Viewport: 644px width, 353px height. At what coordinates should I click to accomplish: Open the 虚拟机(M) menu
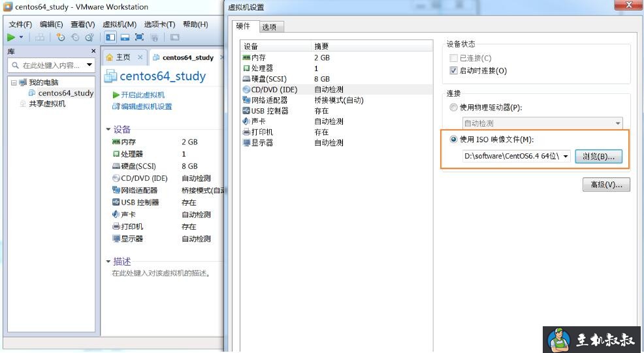tap(120, 24)
